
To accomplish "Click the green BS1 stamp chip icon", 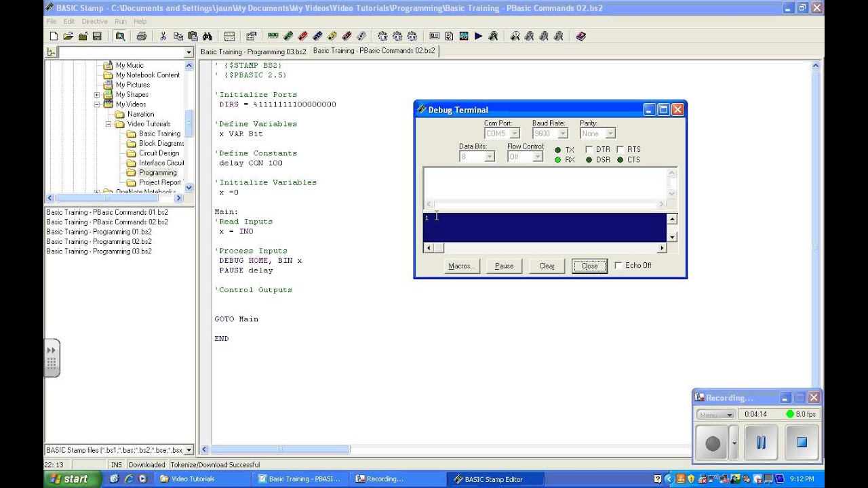I will pyautogui.click(x=273, y=37).
